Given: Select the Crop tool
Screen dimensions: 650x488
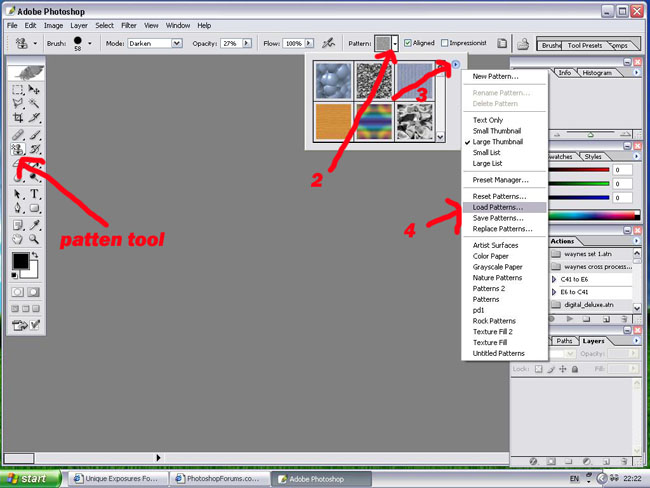Looking at the screenshot, I should (18, 117).
